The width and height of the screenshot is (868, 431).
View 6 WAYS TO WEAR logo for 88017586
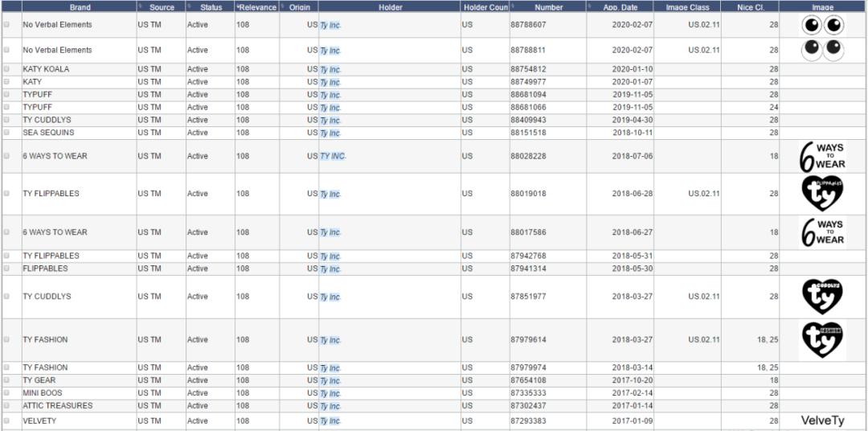pyautogui.click(x=823, y=232)
